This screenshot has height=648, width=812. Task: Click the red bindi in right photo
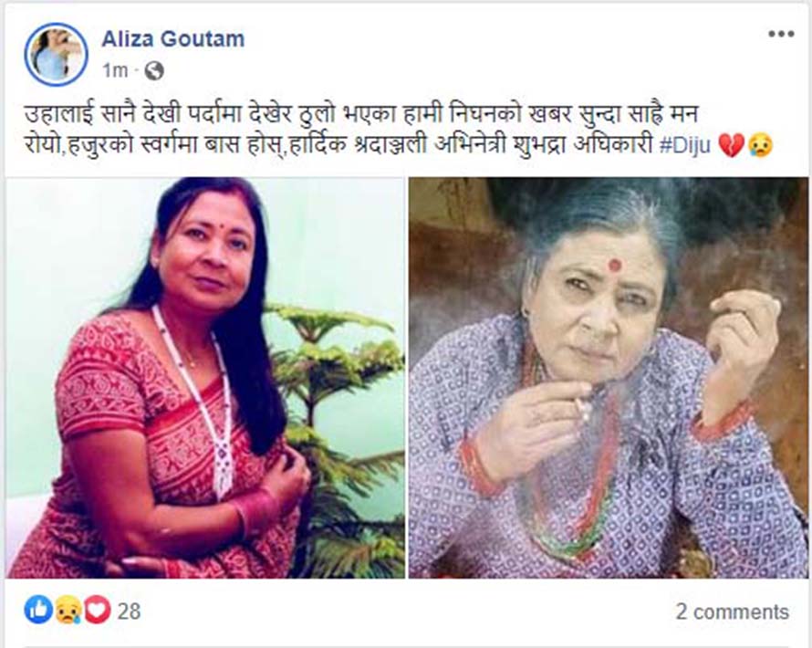point(615,265)
